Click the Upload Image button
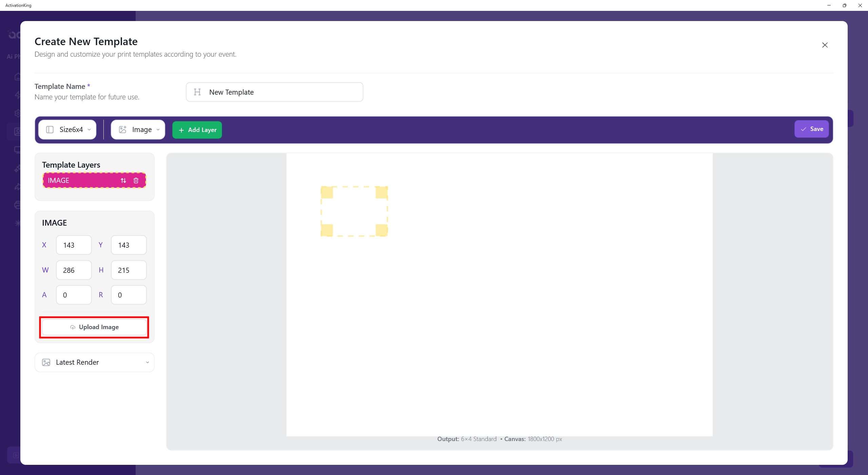 click(x=94, y=327)
